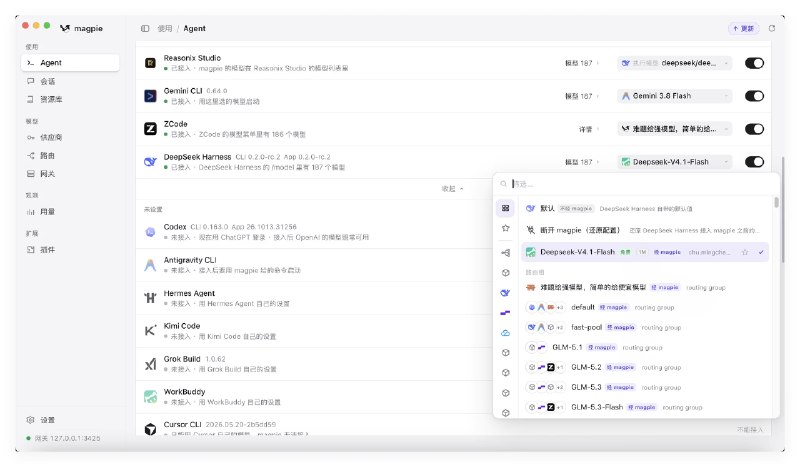The height and width of the screenshot is (467, 800).
Task: Open 路由 in the sidebar
Action: pyautogui.click(x=70, y=156)
